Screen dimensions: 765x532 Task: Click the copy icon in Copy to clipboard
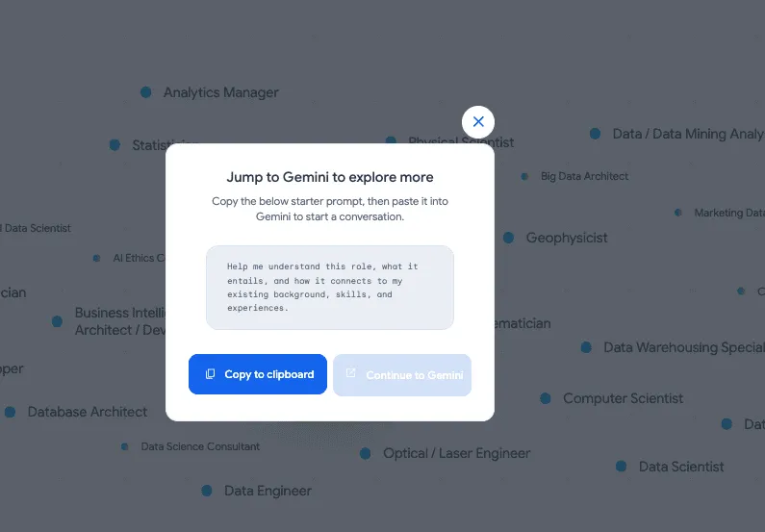coord(211,374)
